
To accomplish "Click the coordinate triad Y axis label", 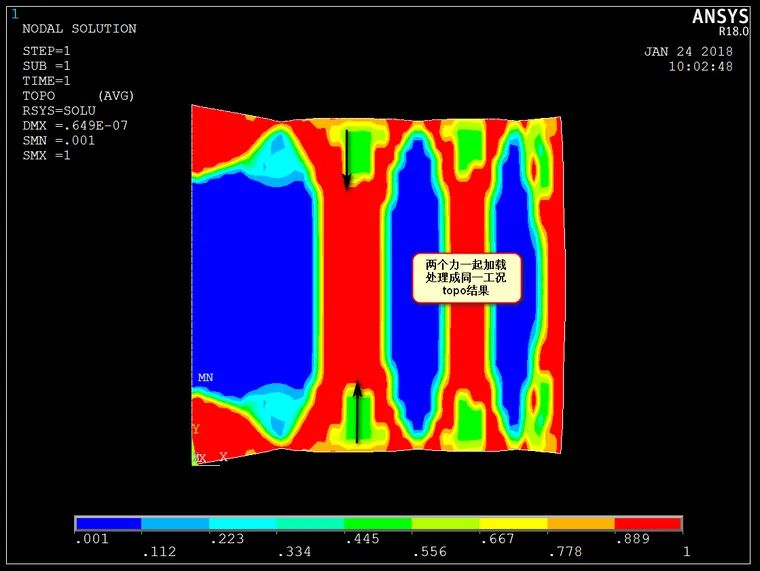I will click(196, 429).
